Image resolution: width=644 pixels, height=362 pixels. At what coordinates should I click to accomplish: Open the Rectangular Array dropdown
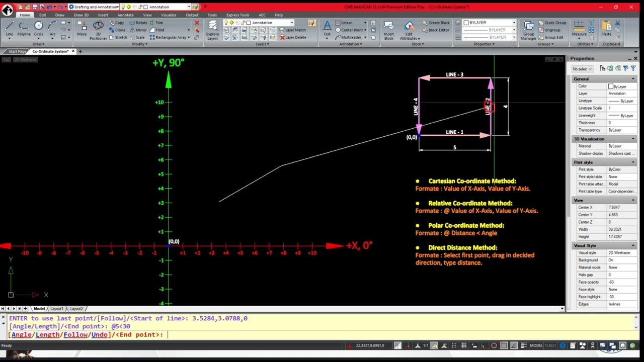click(189, 37)
